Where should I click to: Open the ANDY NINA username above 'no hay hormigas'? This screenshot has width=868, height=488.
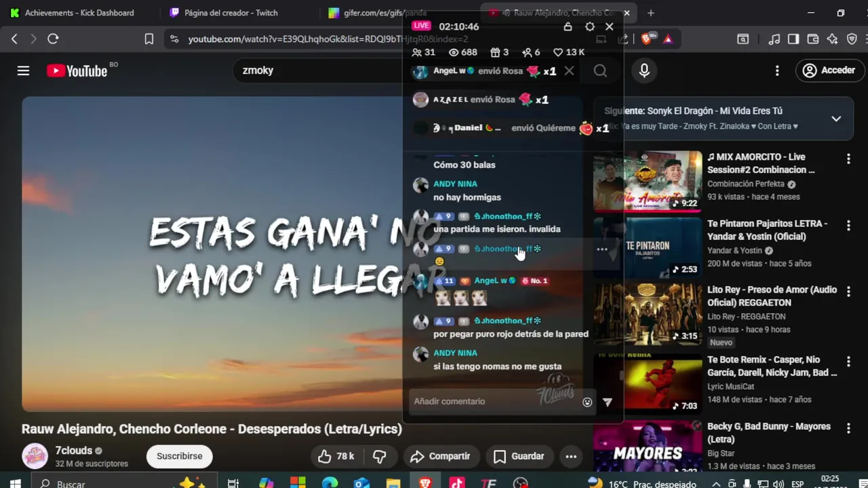click(x=455, y=184)
